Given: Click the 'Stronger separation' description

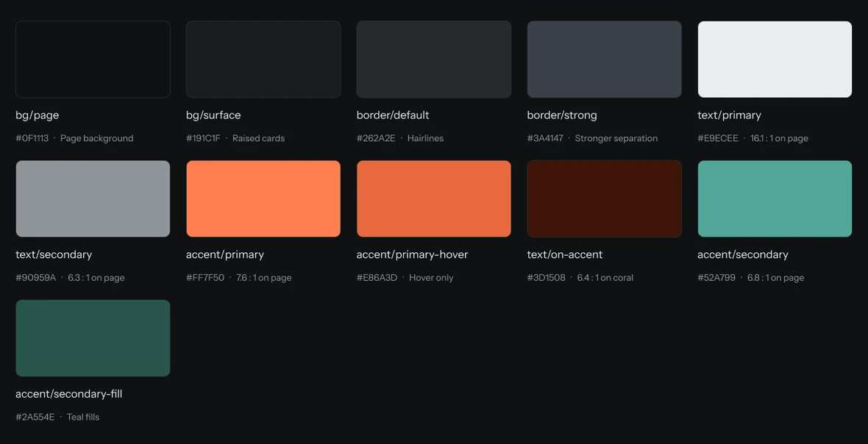Looking at the screenshot, I should pyautogui.click(x=616, y=138).
